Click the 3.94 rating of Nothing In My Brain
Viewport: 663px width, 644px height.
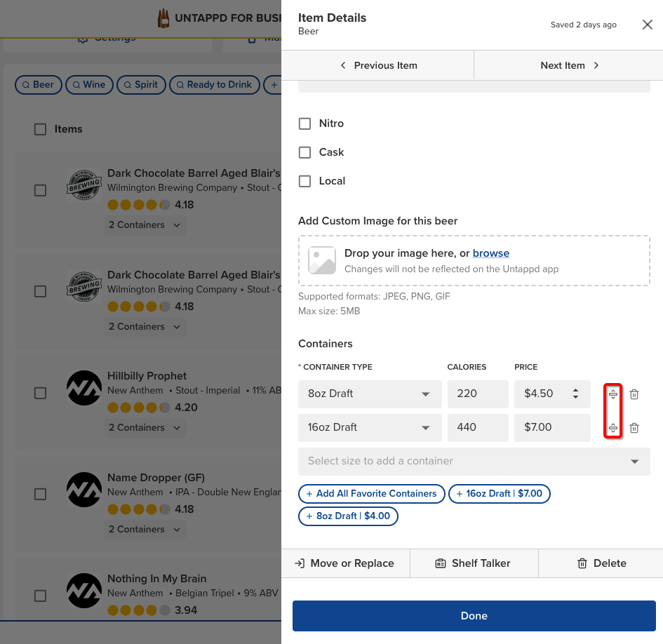coord(186,610)
